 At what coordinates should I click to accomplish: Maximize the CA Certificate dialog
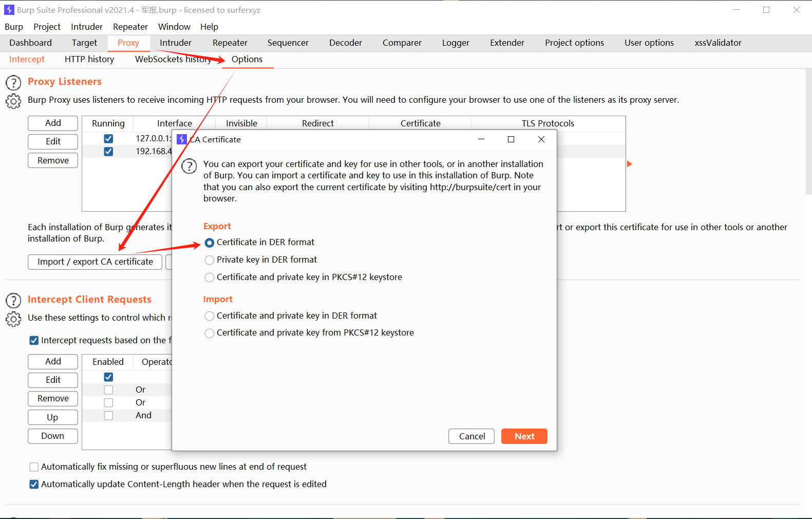click(511, 139)
